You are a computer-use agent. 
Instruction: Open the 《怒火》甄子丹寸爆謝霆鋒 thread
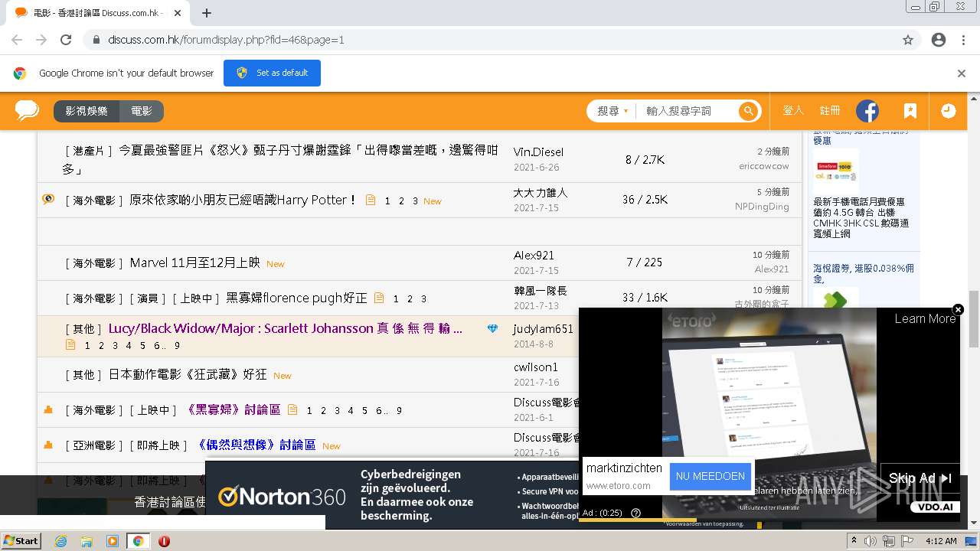pos(280,159)
